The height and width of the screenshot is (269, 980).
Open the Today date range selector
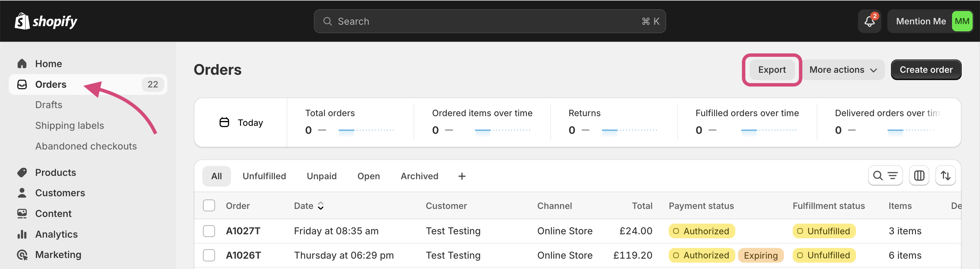(x=241, y=123)
